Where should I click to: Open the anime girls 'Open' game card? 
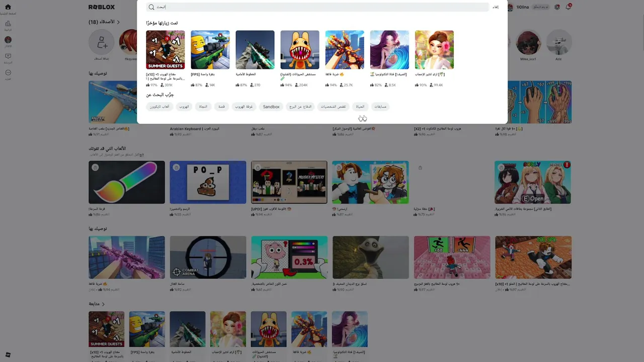pyautogui.click(x=533, y=183)
